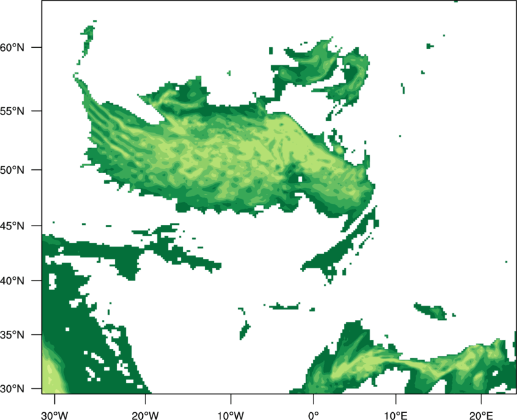Click the 20°E longitude label

481,415
